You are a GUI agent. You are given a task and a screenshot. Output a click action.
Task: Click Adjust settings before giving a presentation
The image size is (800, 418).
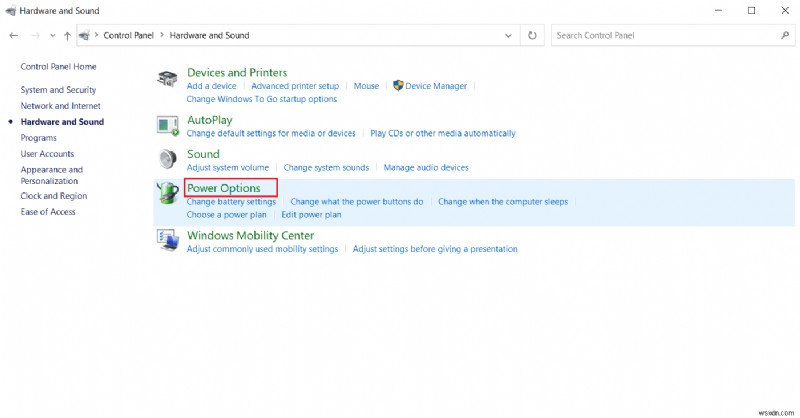[x=435, y=249]
